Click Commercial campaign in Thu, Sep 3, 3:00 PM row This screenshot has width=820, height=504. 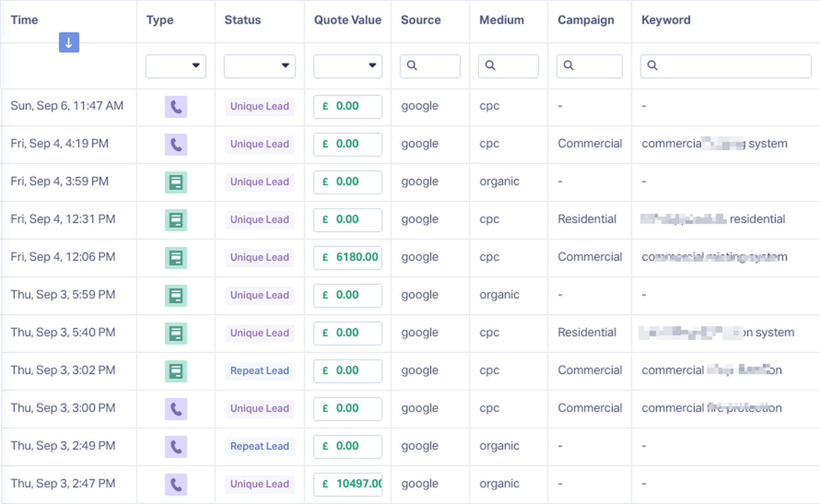(x=590, y=408)
